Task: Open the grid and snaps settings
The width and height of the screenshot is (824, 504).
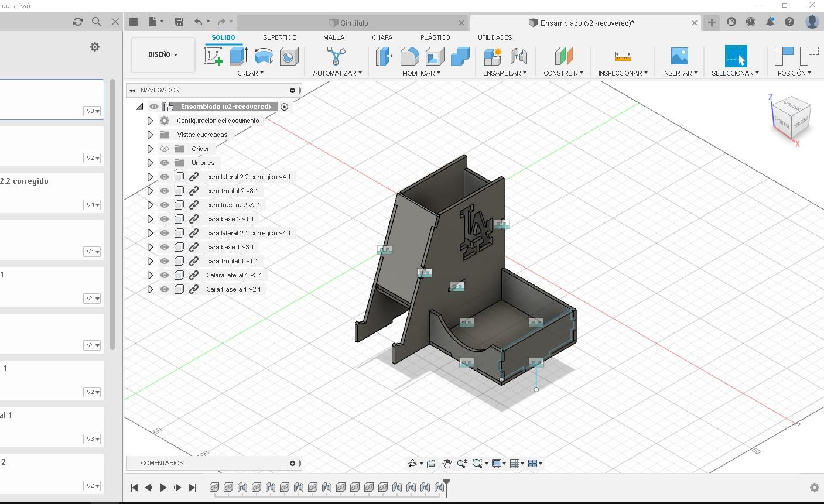Action: (515, 464)
